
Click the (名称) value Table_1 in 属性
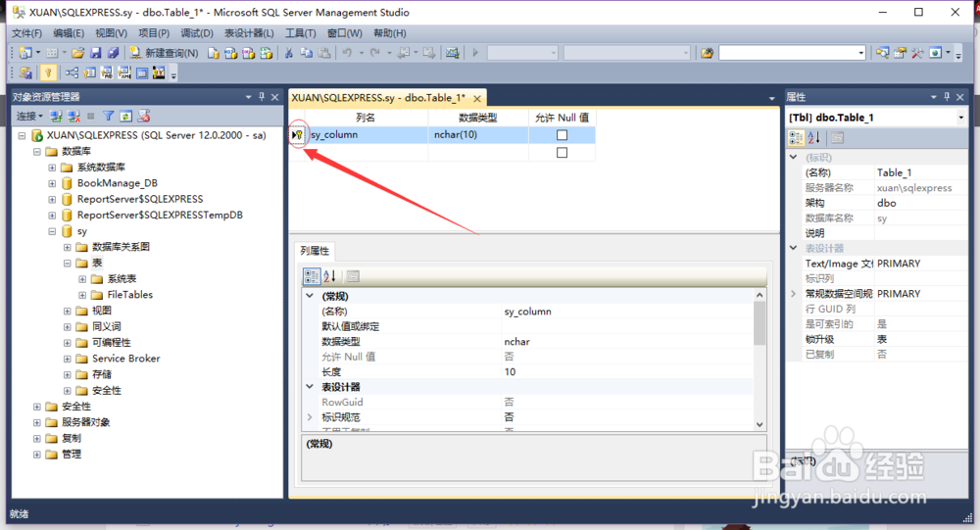[920, 172]
